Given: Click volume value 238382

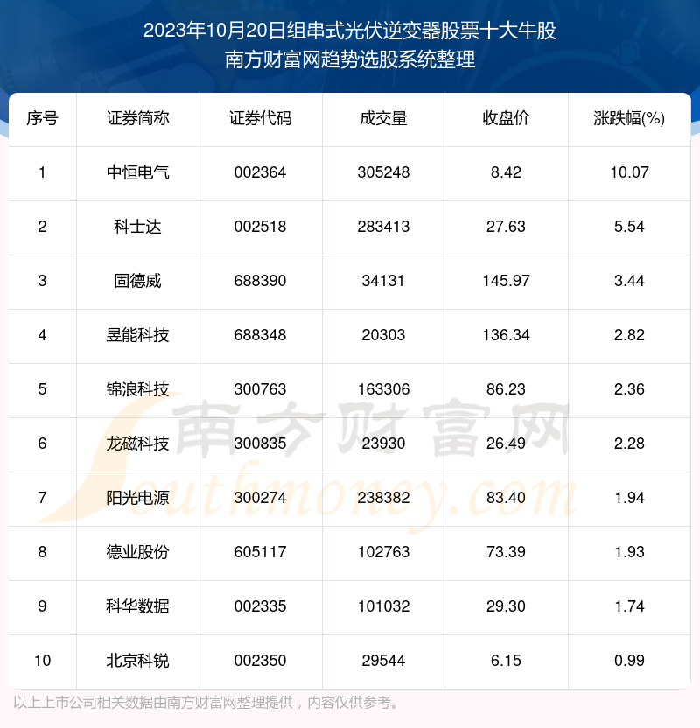Looking at the screenshot, I should point(383,498).
